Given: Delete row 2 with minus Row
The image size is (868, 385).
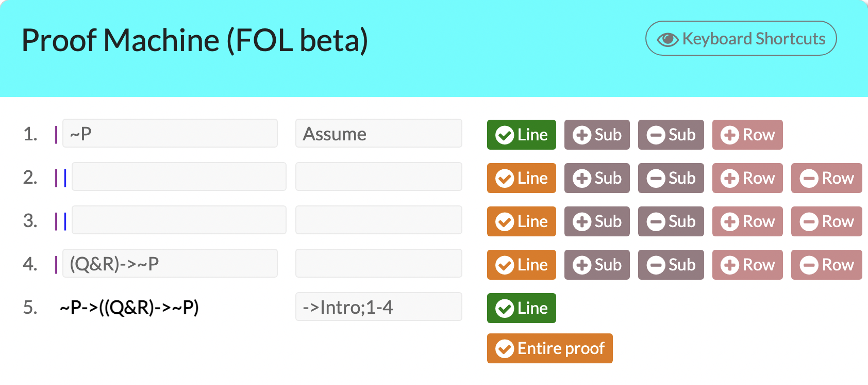Looking at the screenshot, I should click(826, 178).
